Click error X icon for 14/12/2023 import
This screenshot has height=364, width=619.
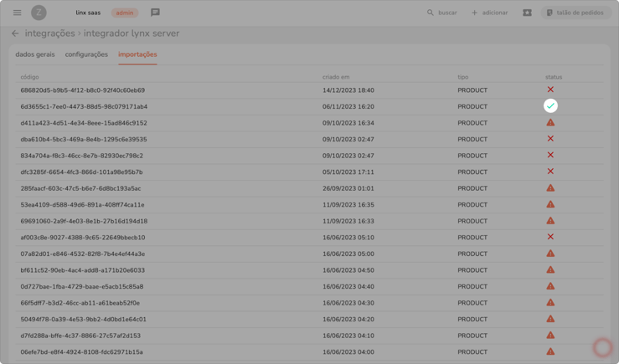point(550,90)
